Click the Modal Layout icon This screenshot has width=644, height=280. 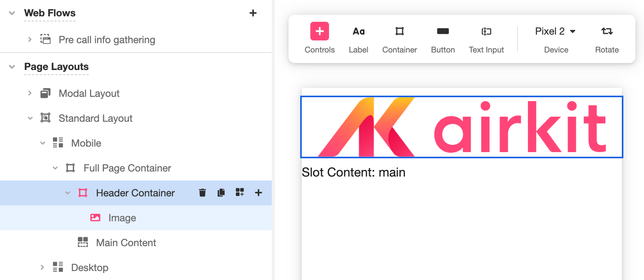click(x=46, y=93)
